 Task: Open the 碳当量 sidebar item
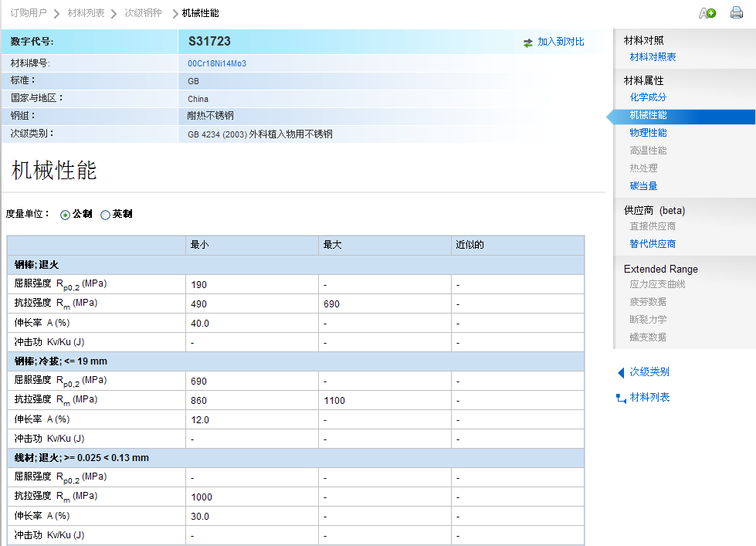pos(643,186)
